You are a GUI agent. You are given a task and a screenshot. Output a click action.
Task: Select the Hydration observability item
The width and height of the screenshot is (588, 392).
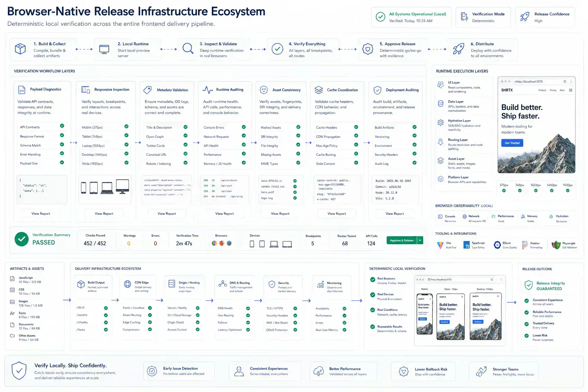[x=559, y=219]
